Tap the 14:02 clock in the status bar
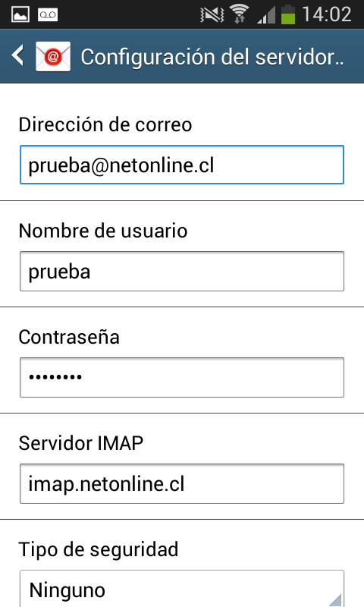The width and height of the screenshot is (364, 607). (x=327, y=14)
